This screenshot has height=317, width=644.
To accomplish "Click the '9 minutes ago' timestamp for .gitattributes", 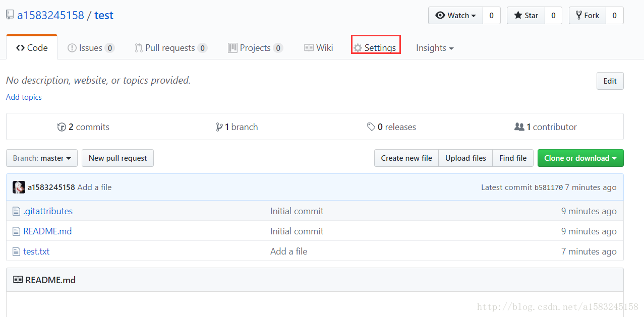I will (589, 211).
